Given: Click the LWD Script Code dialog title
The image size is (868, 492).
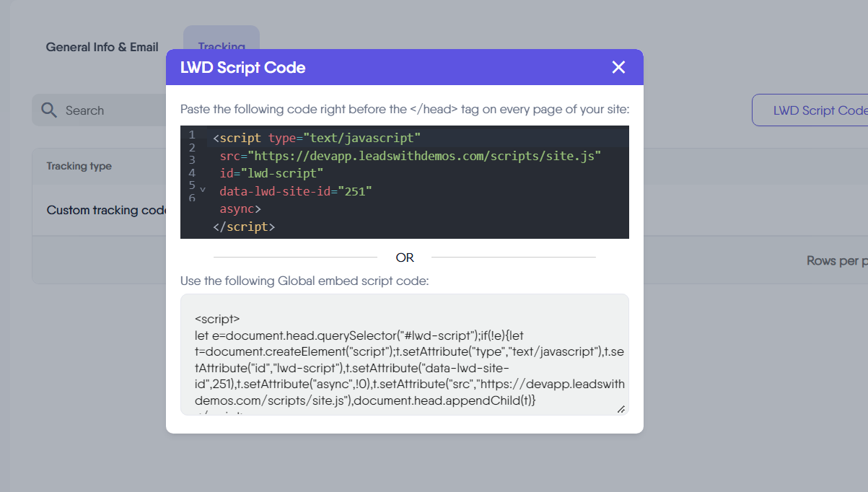Looking at the screenshot, I should tap(242, 68).
